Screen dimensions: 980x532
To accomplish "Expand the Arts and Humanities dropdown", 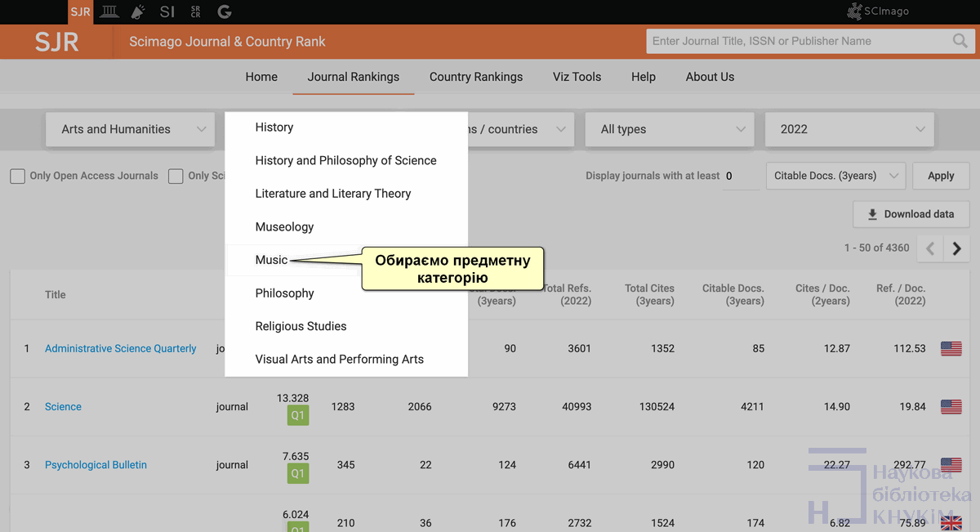I will 130,129.
